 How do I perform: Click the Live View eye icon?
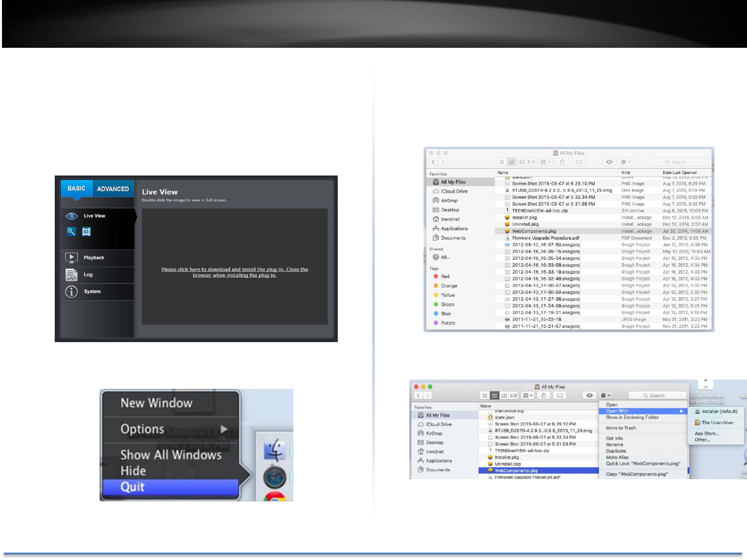click(71, 216)
